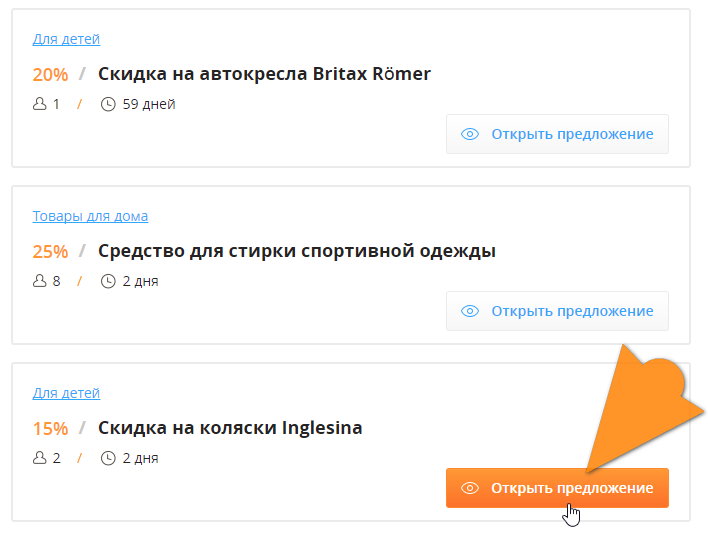The width and height of the screenshot is (708, 533).
Task: Click the clock icon on detergent card
Action: point(108,281)
